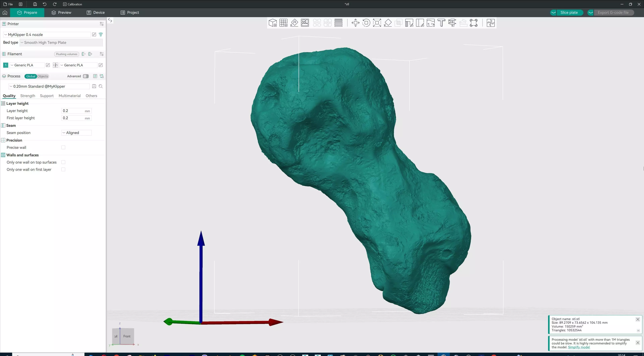Toggle the Assembly view puzzle icon
The height and width of the screenshot is (356, 644).
(491, 23)
